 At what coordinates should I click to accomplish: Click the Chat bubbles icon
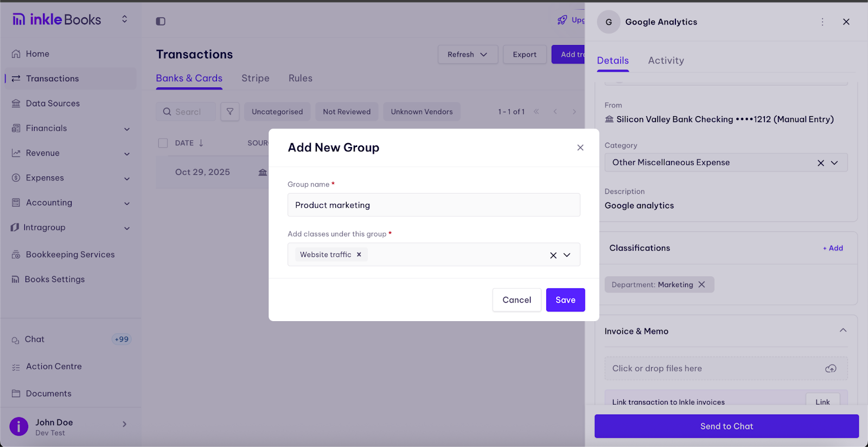click(16, 340)
